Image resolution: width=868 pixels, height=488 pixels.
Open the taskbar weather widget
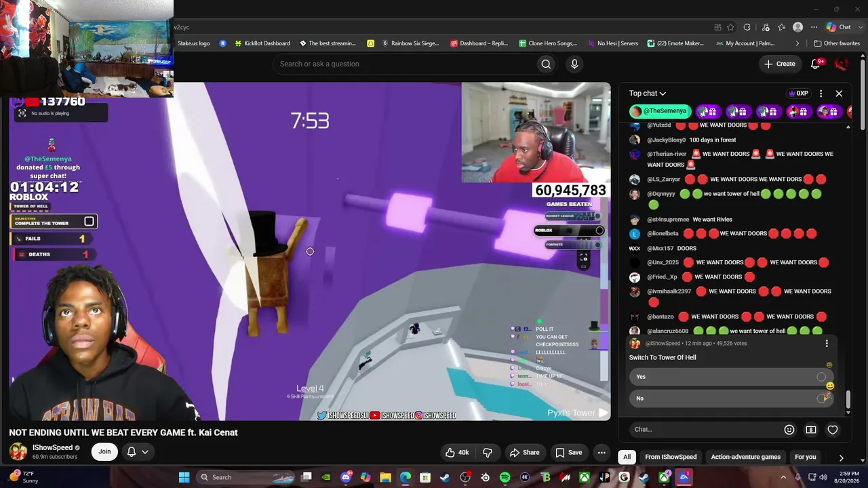tap(23, 477)
